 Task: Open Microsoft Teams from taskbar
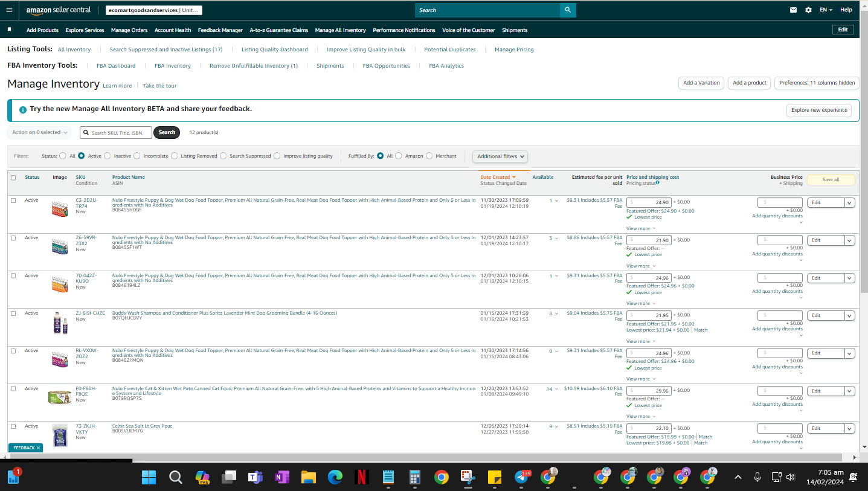click(x=256, y=478)
